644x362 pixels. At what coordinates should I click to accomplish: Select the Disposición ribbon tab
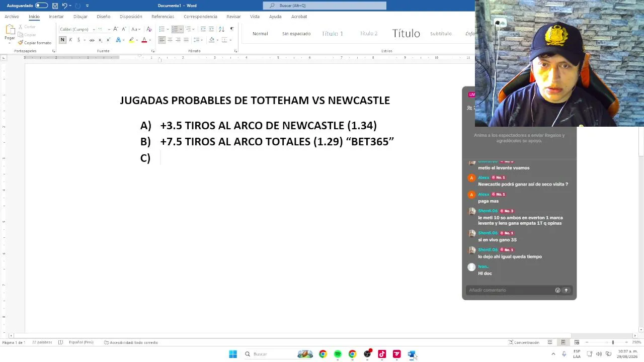(x=131, y=17)
